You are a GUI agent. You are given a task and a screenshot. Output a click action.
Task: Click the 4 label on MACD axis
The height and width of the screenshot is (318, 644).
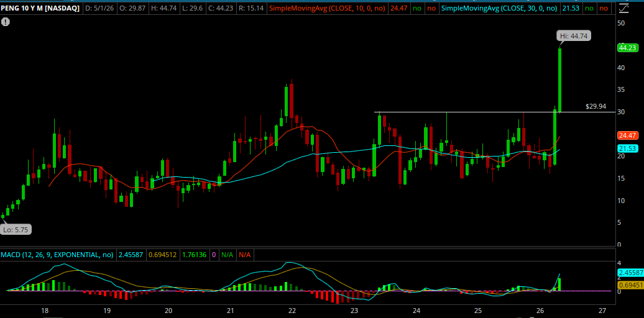click(x=619, y=263)
